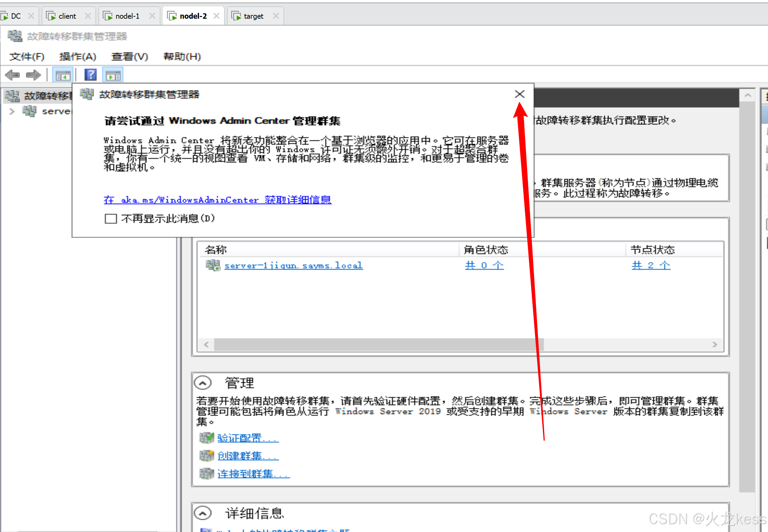Viewport: 768px width, 532px height.
Task: Click the 共 2 个 node status link
Action: [651, 265]
